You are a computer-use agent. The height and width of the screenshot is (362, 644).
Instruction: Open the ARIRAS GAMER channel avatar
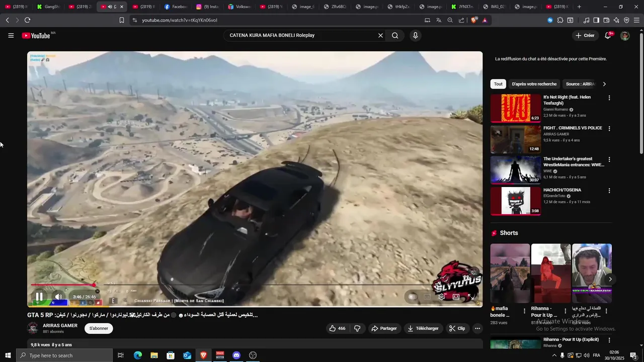pyautogui.click(x=33, y=328)
